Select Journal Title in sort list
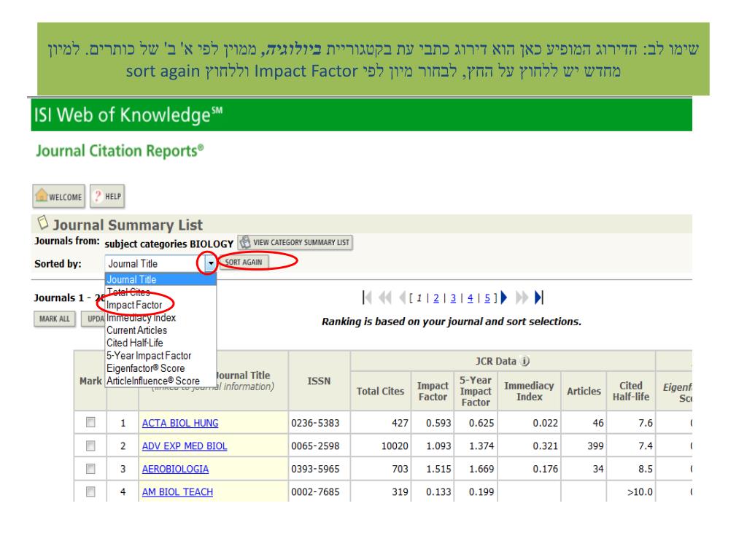 click(x=160, y=279)
